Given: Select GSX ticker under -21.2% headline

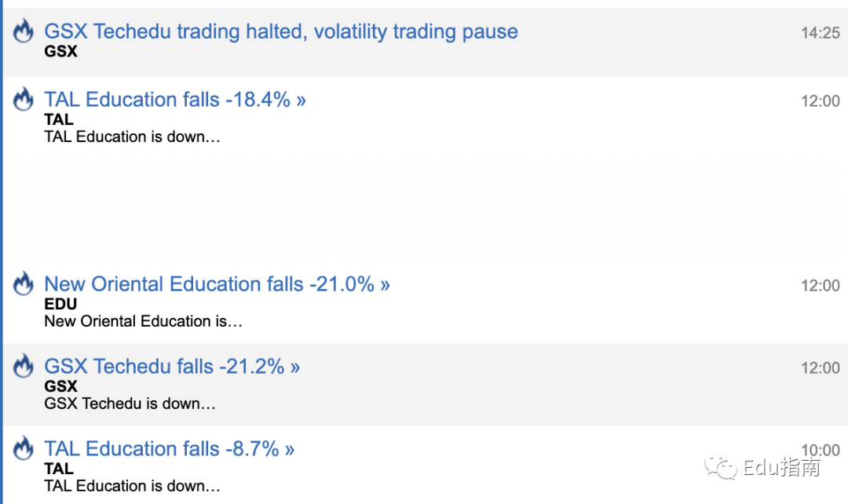Looking at the screenshot, I should coord(60,386).
